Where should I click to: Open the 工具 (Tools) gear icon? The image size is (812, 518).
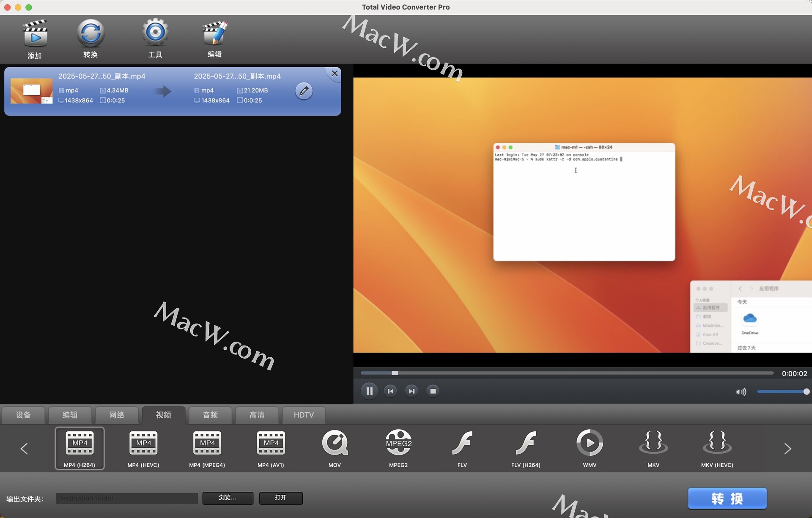(155, 32)
